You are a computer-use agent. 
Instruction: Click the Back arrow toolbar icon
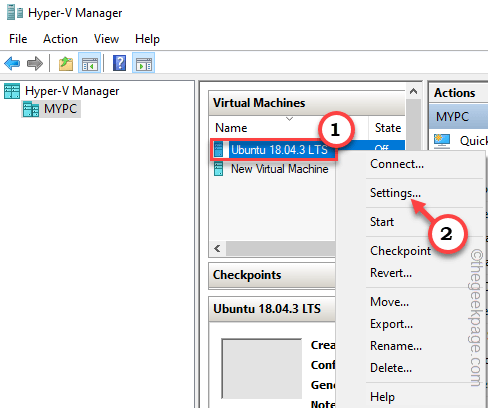pos(12,63)
